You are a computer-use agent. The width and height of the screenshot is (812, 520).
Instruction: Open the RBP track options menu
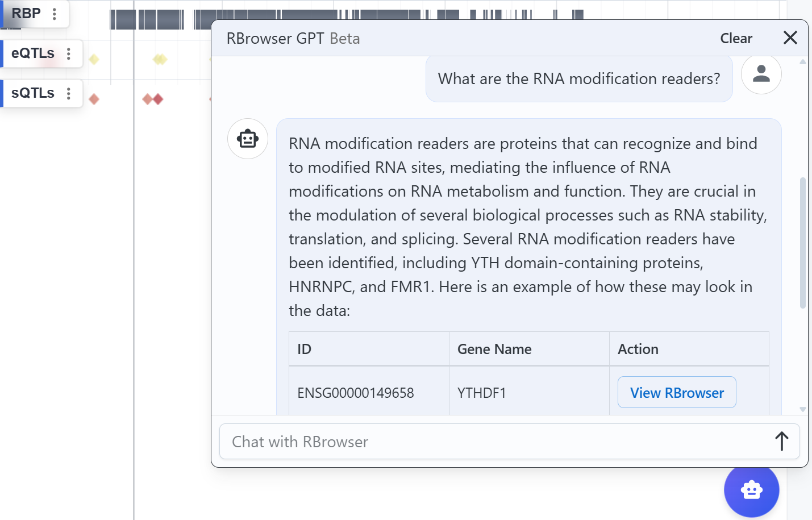[55, 14]
